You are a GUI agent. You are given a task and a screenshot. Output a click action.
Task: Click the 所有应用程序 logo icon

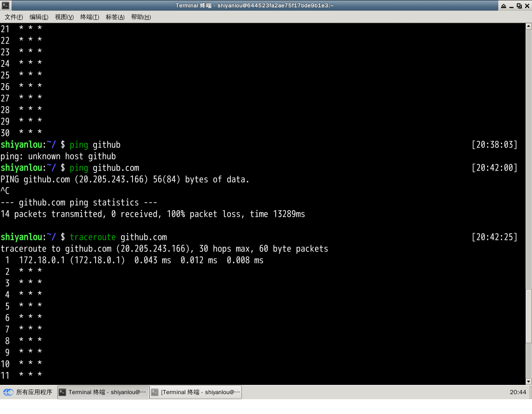(8, 392)
